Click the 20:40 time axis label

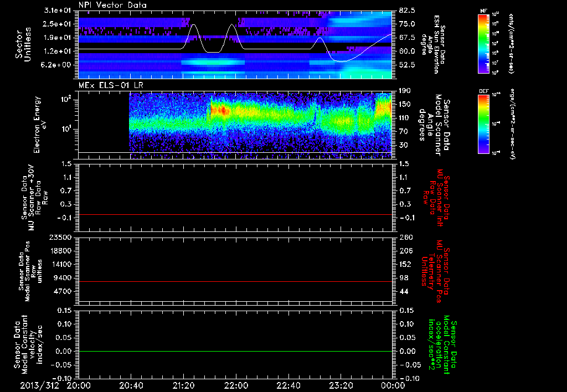(x=131, y=385)
